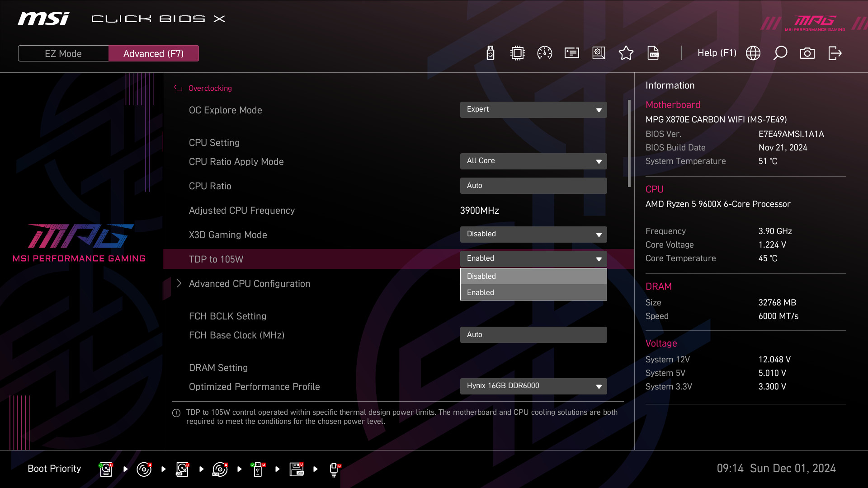
Task: Select the USB key boot device icon
Action: click(x=258, y=469)
